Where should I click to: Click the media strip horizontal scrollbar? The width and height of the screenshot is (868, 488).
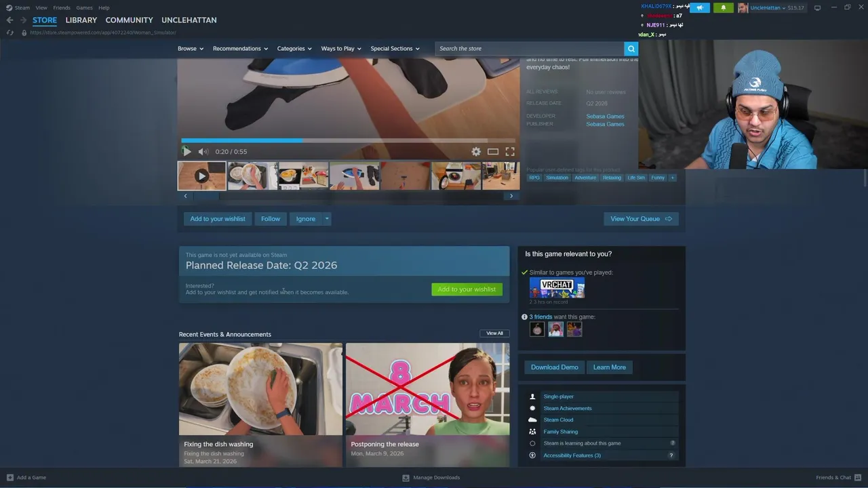349,196
